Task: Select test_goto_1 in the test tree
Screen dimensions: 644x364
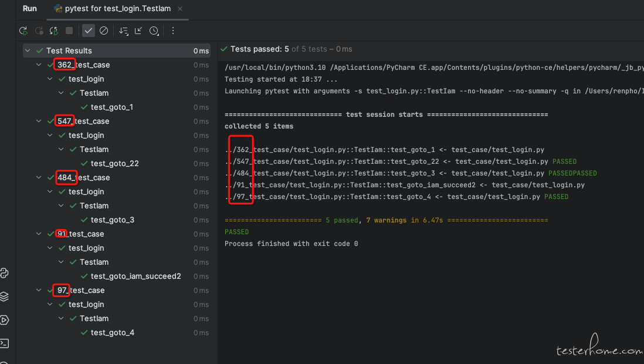Action: pyautogui.click(x=111, y=107)
